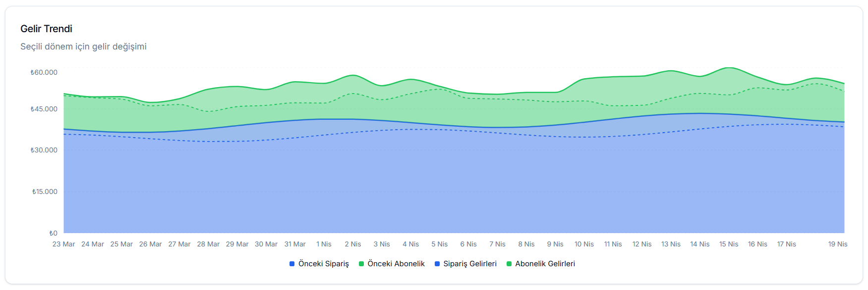Click the blue Sipariş Gelirleri legend swatch
Viewport: 868px width, 290px height.
tap(437, 264)
